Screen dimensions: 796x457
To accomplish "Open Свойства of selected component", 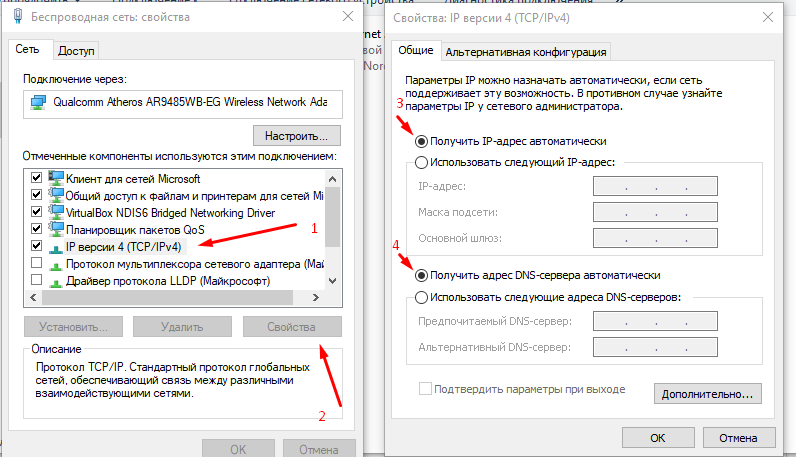I will pyautogui.click(x=292, y=327).
